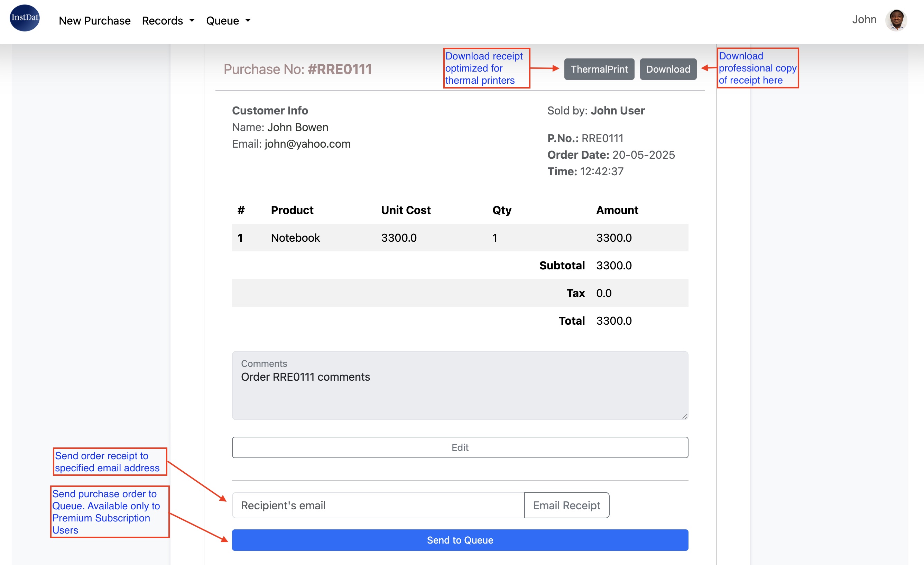Send the order to Queue
The width and height of the screenshot is (924, 565).
(x=460, y=540)
